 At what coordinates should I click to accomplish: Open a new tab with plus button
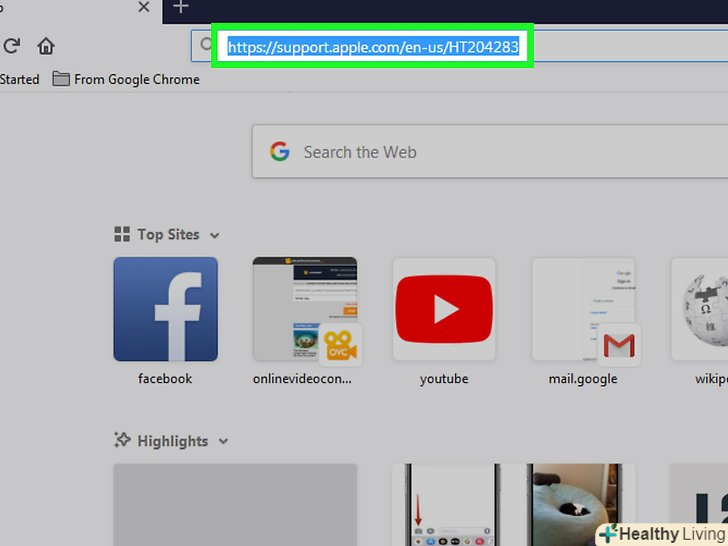181,6
